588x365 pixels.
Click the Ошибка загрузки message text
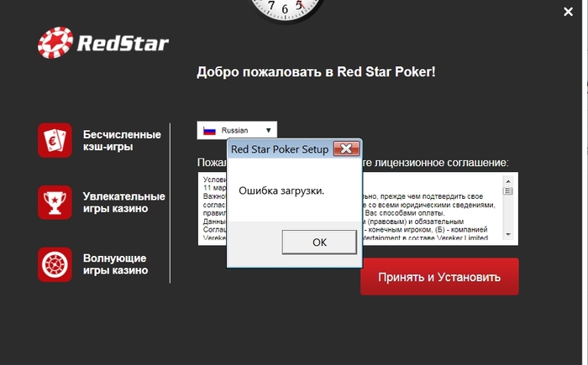[281, 190]
